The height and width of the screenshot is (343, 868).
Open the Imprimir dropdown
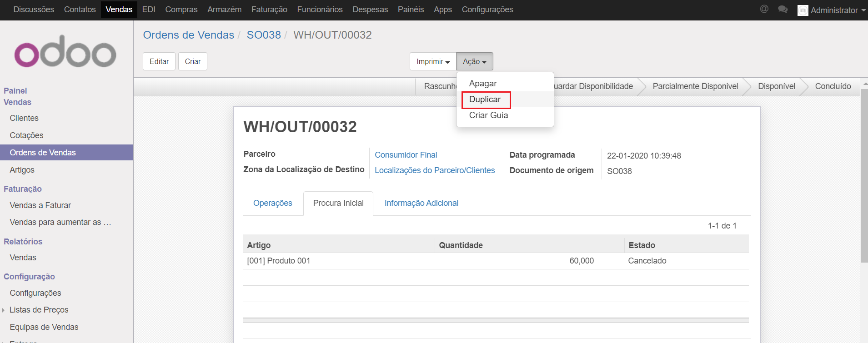432,61
